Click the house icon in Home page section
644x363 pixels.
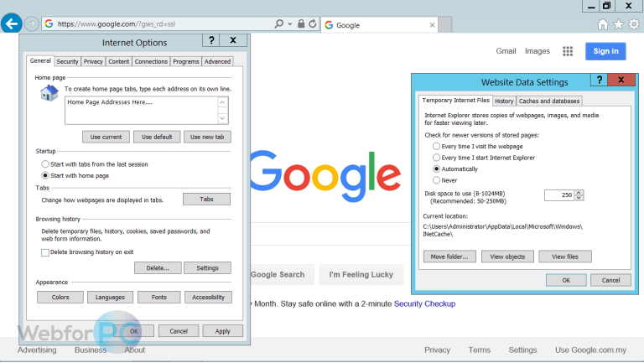coord(49,93)
